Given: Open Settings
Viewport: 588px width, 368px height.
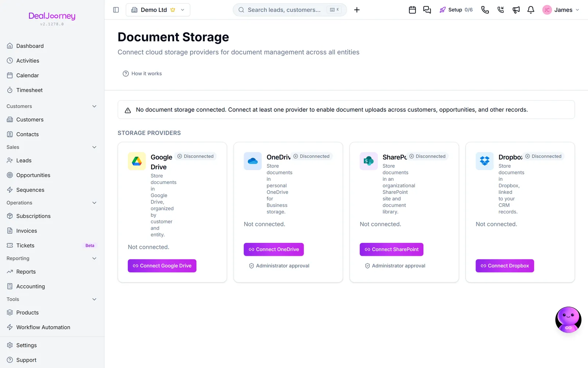Looking at the screenshot, I should tap(52, 345).
